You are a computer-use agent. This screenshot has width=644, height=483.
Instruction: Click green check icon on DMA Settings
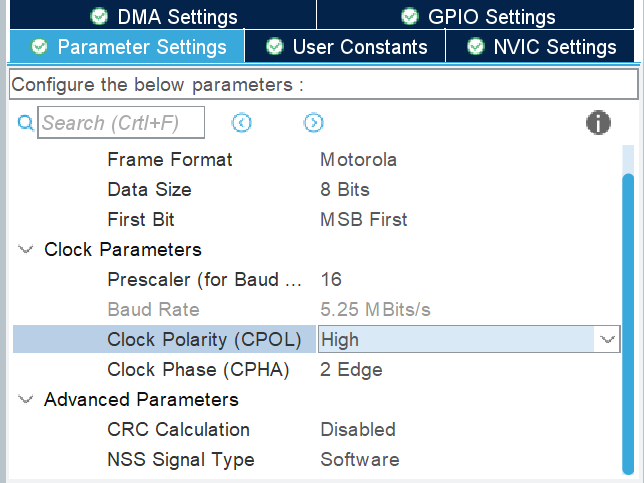[98, 17]
